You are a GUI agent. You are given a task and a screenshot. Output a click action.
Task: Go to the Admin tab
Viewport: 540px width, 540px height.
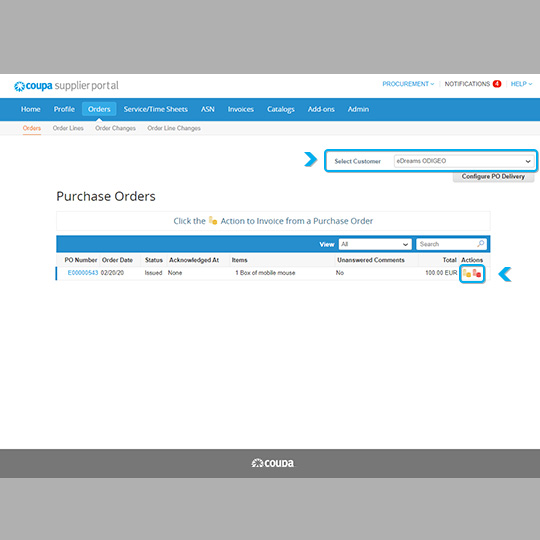point(358,109)
